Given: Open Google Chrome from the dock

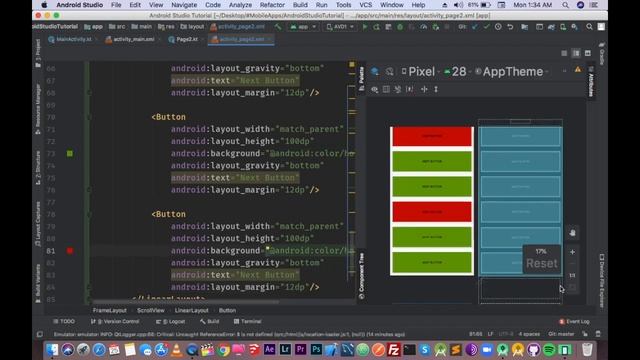Looking at the screenshot, I should pyautogui.click(x=223, y=350).
